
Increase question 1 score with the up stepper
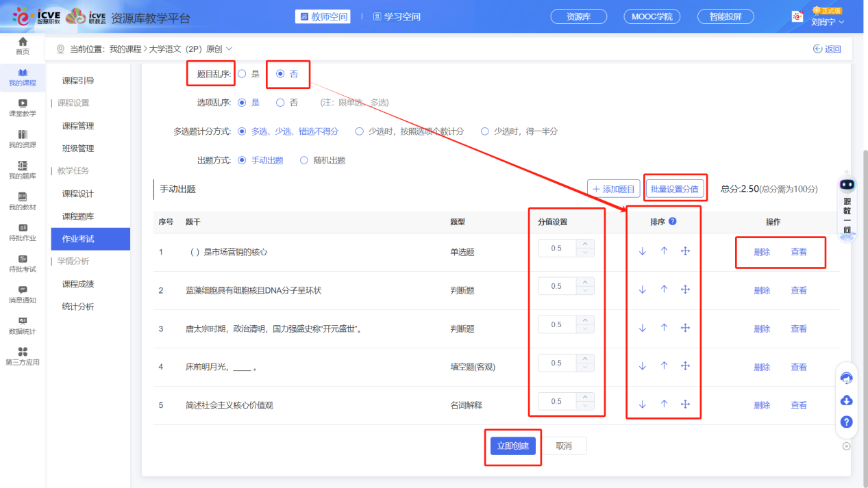tap(586, 244)
